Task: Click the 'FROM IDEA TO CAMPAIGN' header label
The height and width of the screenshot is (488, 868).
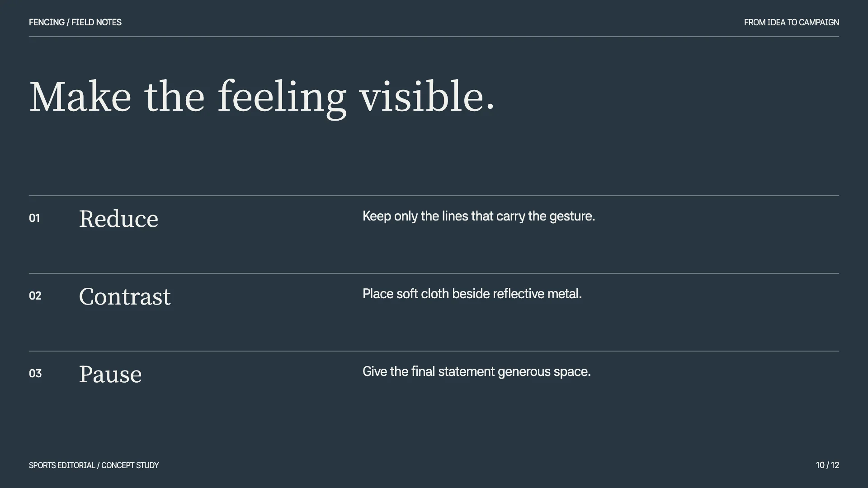Action: pyautogui.click(x=792, y=22)
